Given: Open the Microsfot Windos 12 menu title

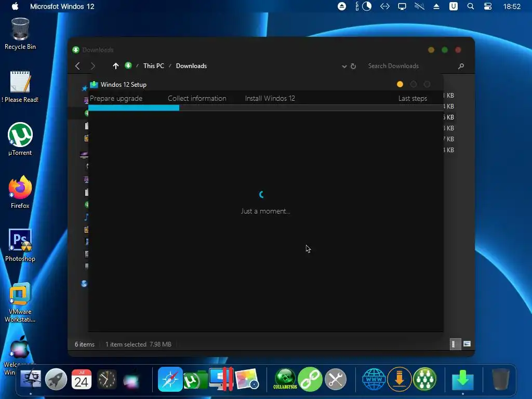Looking at the screenshot, I should click(x=62, y=6).
